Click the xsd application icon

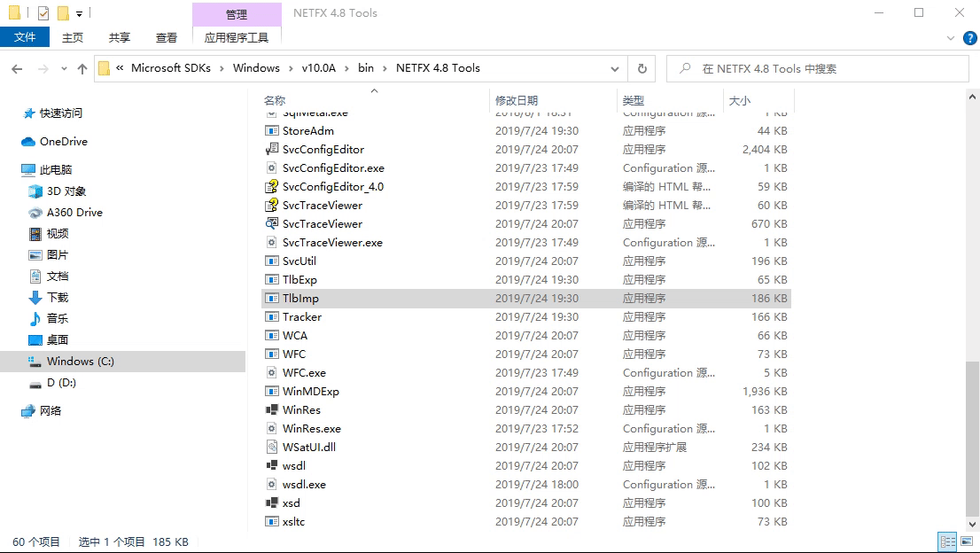272,503
